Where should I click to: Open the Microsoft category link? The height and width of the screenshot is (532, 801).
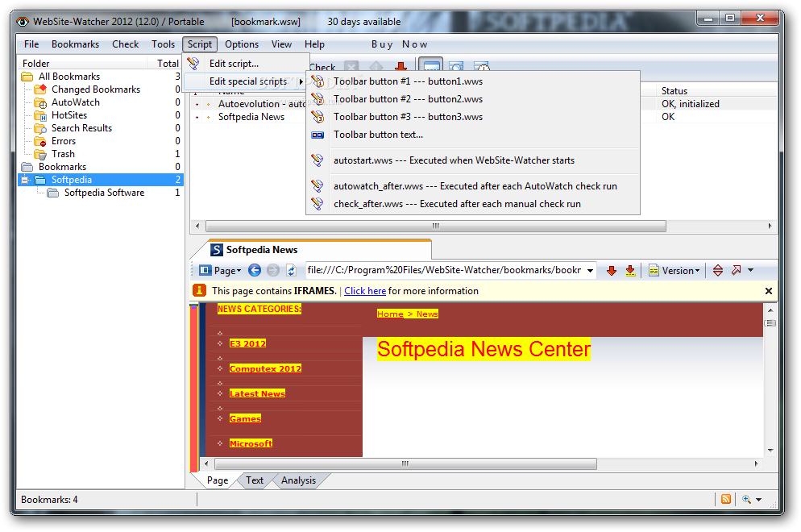tap(251, 443)
